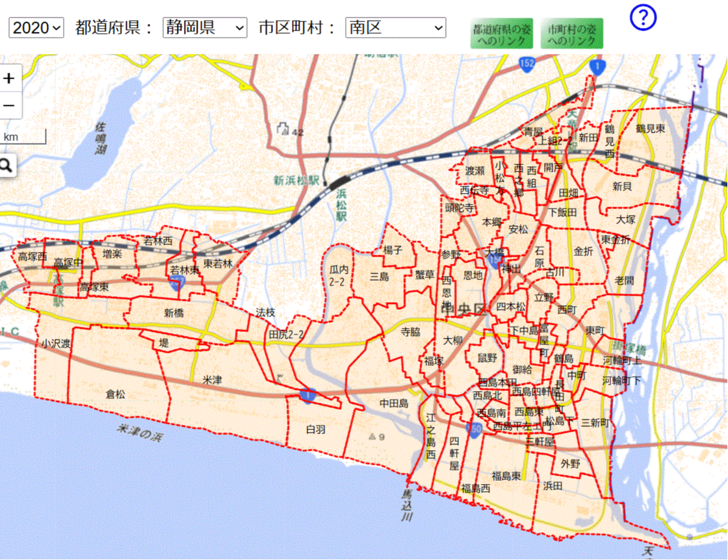The image size is (728, 560).
Task: Select the 鶴見東 district label
Action: (x=650, y=129)
